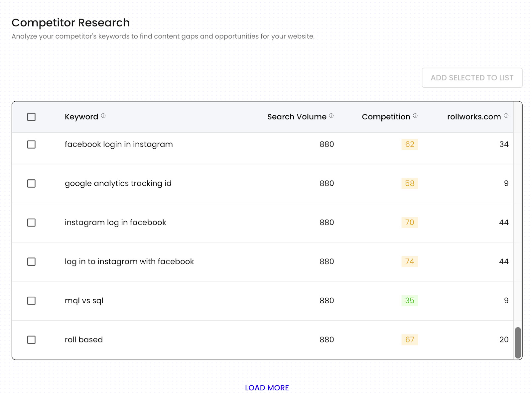Viewport: 532px width, 394px height.
Task: Click the Add Selected To List button
Action: coord(472,78)
